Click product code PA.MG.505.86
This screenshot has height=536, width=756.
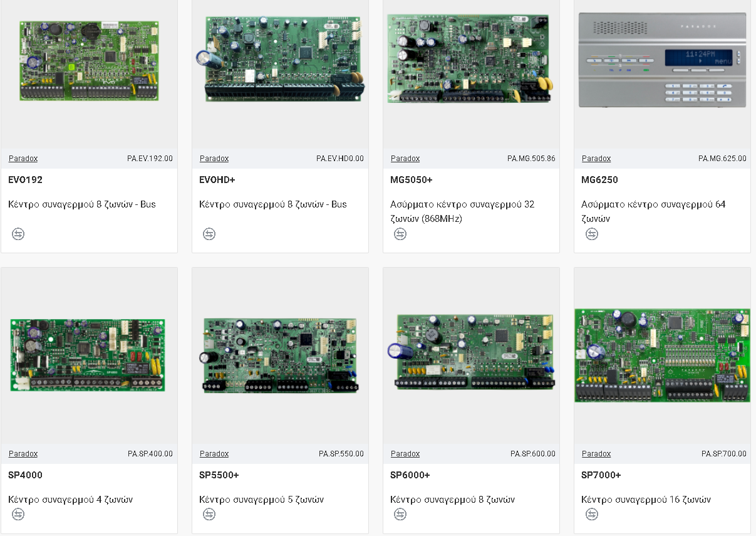pos(531,159)
